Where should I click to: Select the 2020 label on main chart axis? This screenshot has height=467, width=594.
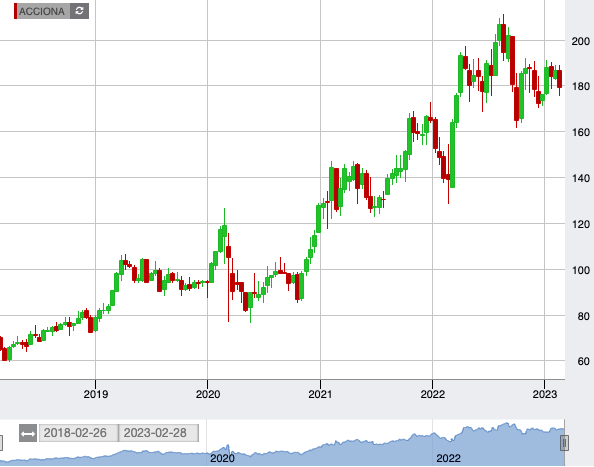(208, 394)
